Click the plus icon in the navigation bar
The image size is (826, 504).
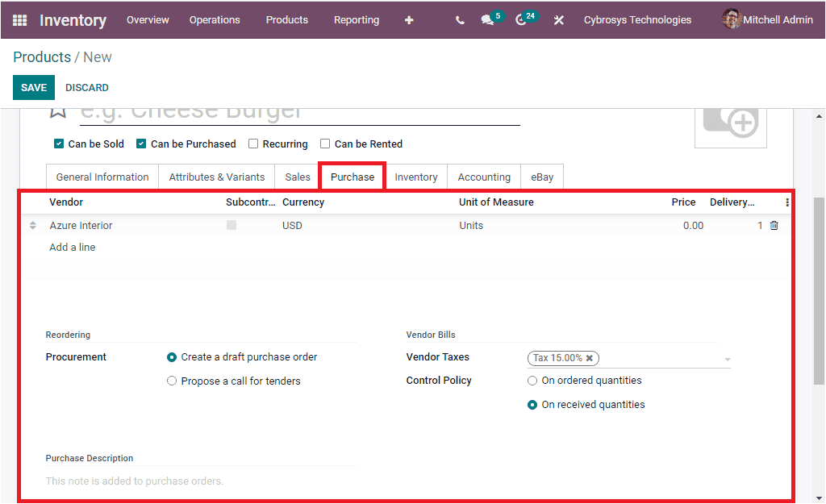coord(409,20)
